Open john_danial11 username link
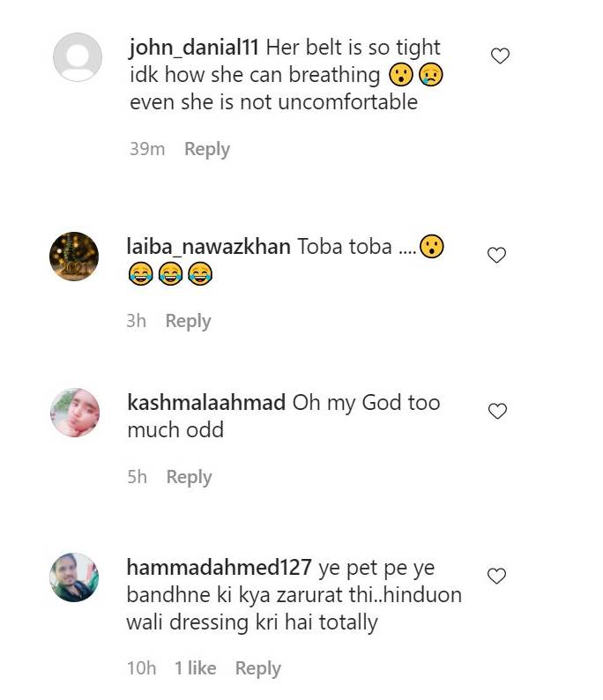The width and height of the screenshot is (603, 700). [x=194, y=48]
